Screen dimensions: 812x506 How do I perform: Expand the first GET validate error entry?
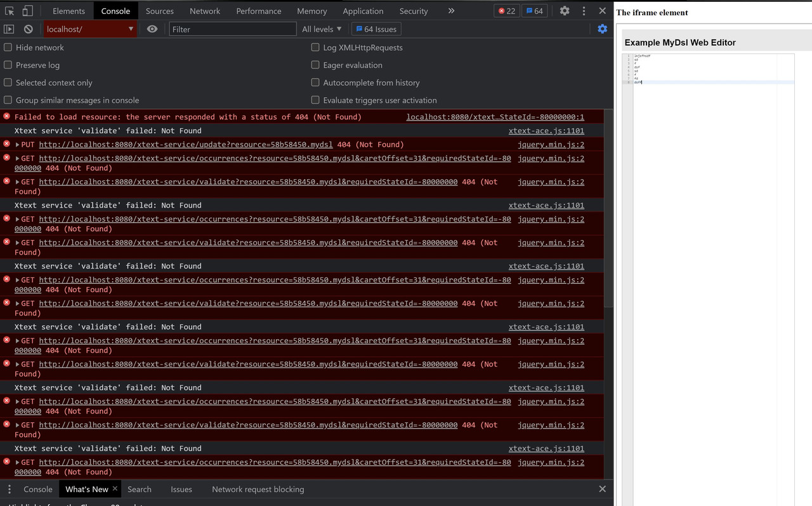point(18,182)
